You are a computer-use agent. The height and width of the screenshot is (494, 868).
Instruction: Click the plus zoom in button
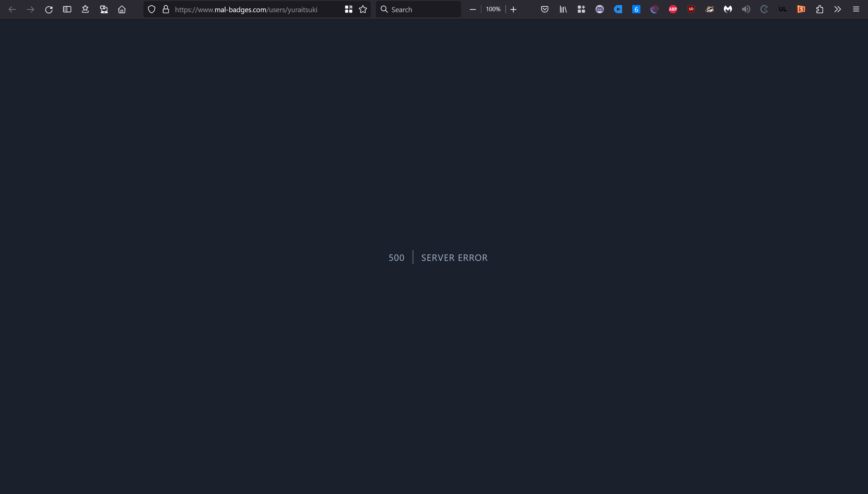click(514, 9)
